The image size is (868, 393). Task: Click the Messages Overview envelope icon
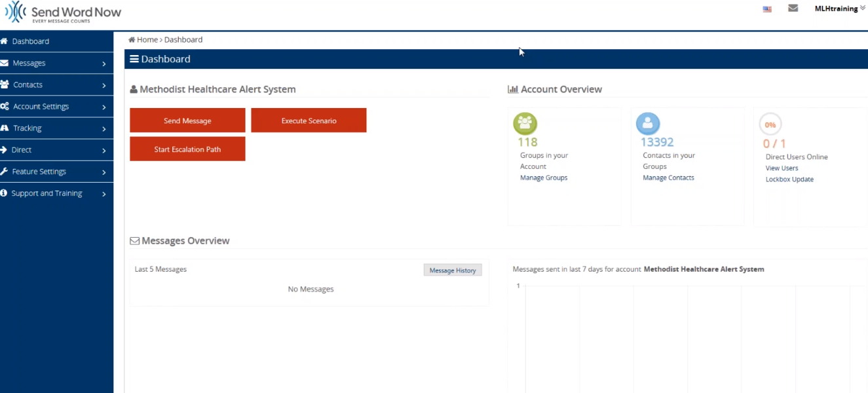pyautogui.click(x=135, y=241)
